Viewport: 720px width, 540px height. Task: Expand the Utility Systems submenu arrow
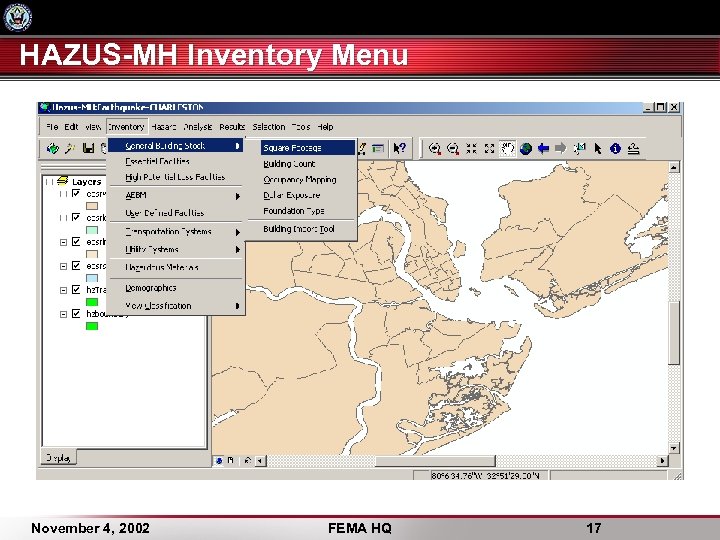coord(237,250)
